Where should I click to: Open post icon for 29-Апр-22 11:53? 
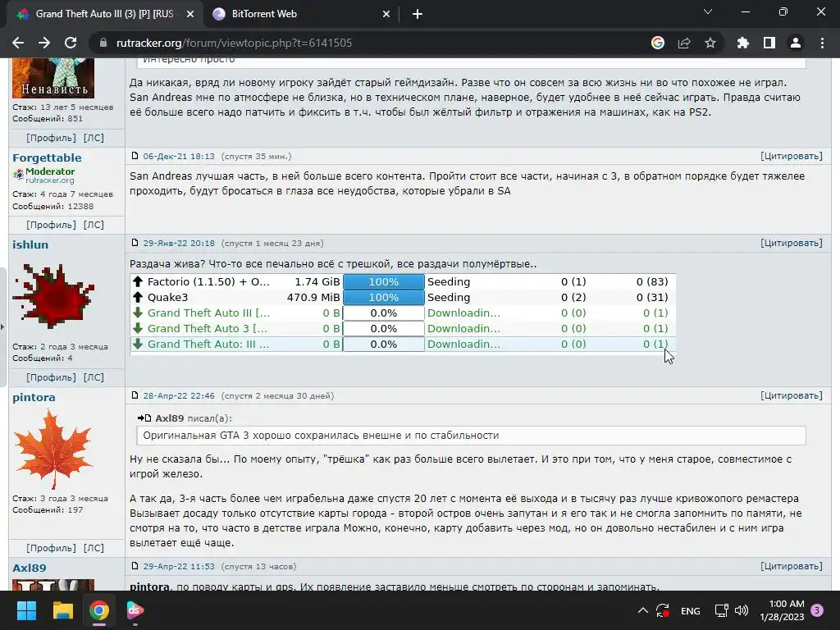(x=135, y=566)
